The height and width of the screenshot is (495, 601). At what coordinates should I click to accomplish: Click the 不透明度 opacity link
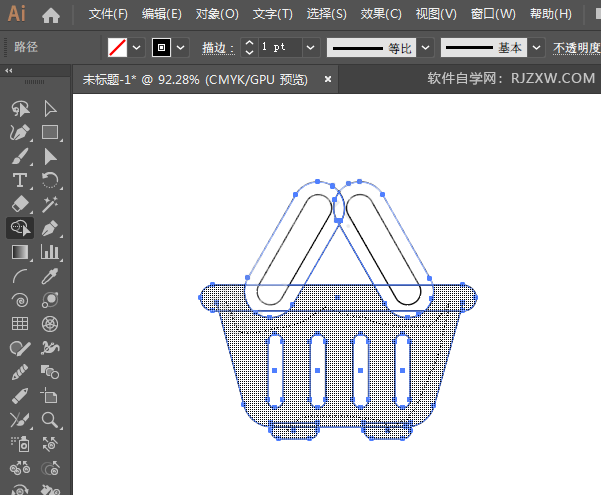point(576,47)
